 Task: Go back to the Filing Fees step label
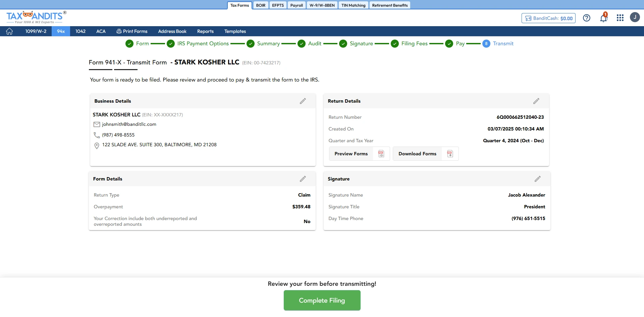(415, 44)
